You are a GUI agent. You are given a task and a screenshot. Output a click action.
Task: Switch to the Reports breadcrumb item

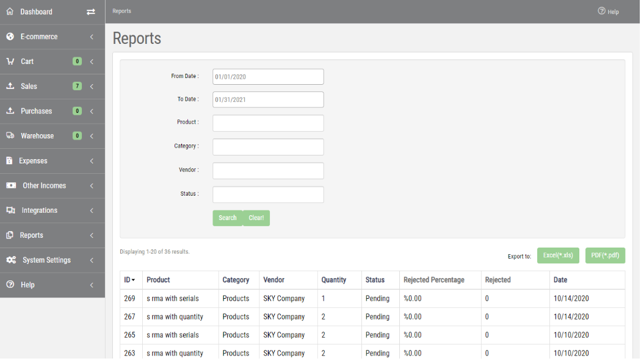[121, 11]
